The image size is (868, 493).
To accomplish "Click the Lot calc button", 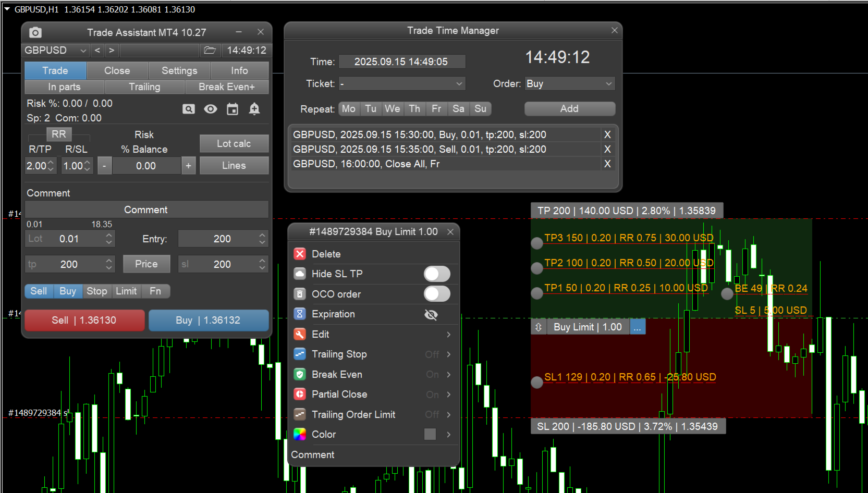I will tap(234, 143).
